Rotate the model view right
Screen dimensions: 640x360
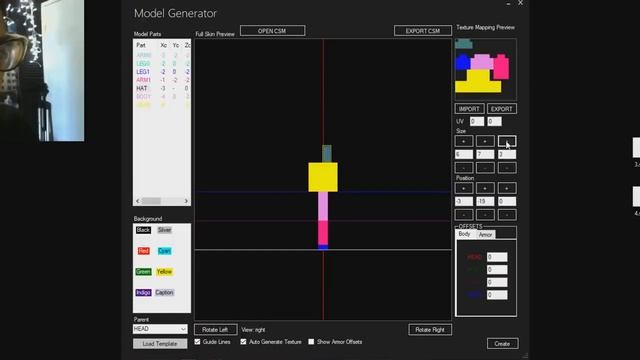click(x=430, y=329)
